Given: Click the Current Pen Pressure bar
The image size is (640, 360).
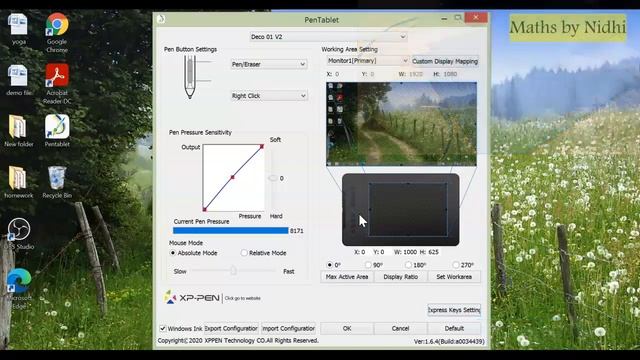Looking at the screenshot, I should [x=230, y=231].
